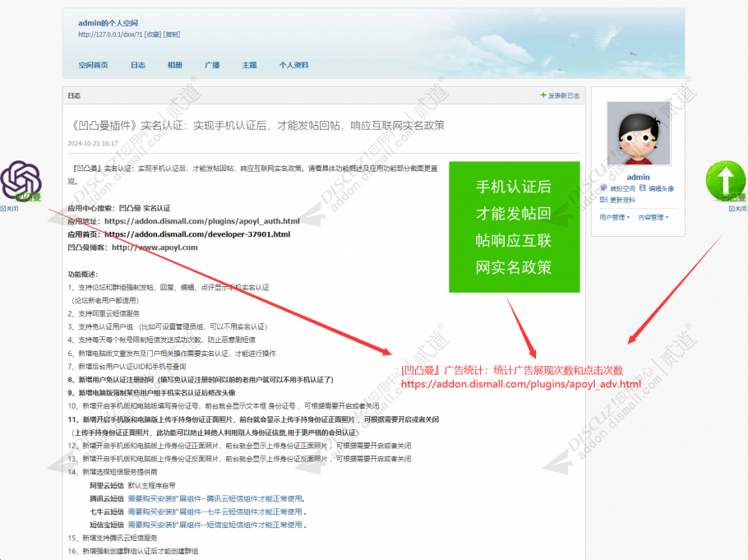Go to the 空间首页 tab
748x560 pixels.
pos(94,65)
